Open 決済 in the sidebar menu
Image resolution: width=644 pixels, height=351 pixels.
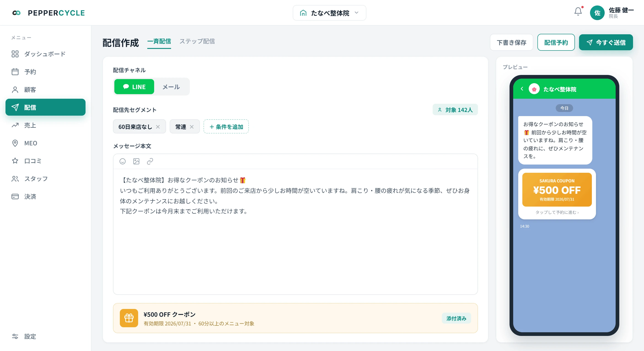tap(45, 197)
